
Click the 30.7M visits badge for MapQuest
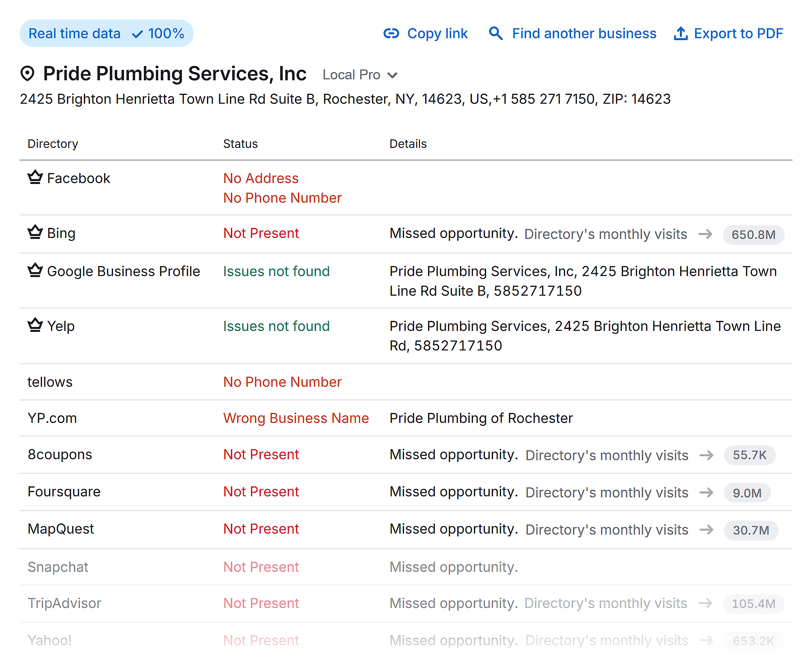[x=751, y=530]
